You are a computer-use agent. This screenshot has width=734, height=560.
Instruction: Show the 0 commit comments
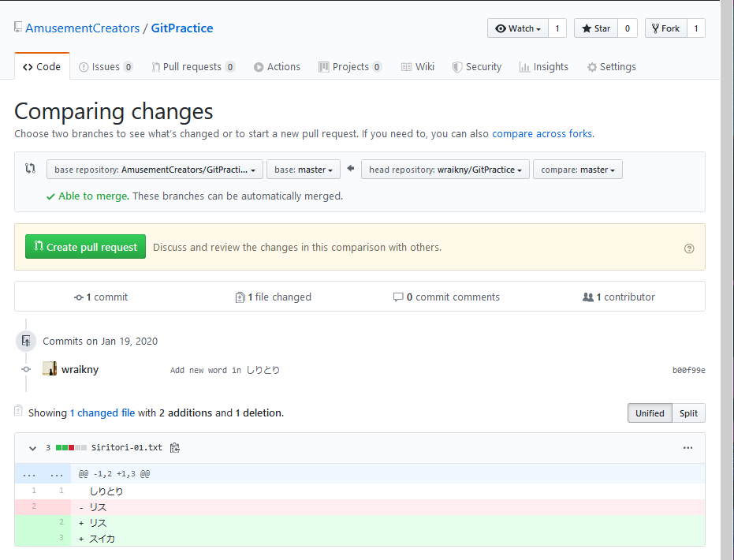446,297
